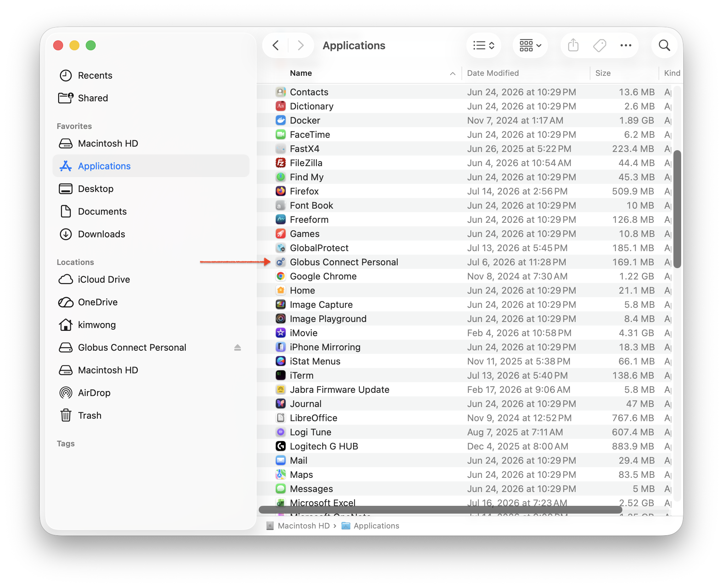Open the group-by grid dropdown

point(530,45)
